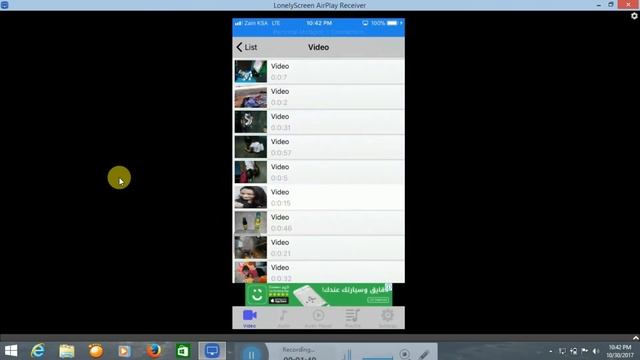Tap thumbnail of the 0:0:32 video
640x360 pixels.
(x=251, y=272)
